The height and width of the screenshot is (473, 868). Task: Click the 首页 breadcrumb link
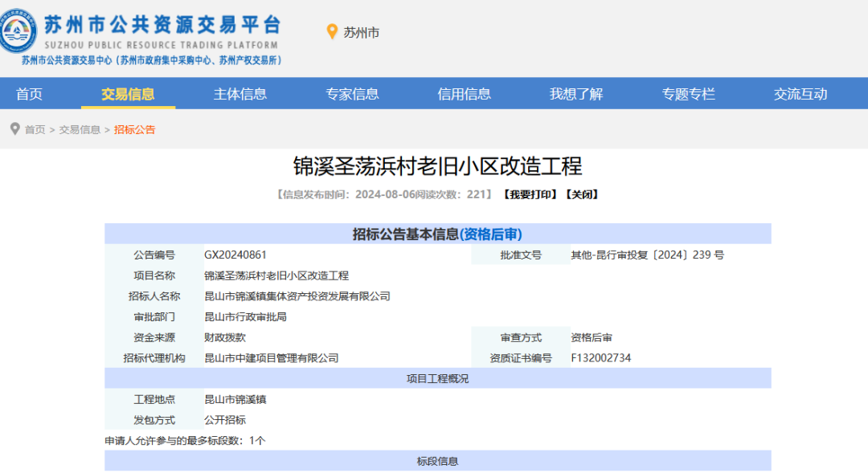(35, 129)
